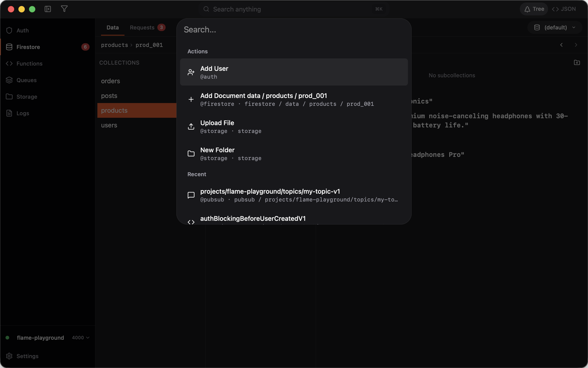This screenshot has height=368, width=588.
Task: Click the pubsub message bubble icon
Action: (191, 195)
